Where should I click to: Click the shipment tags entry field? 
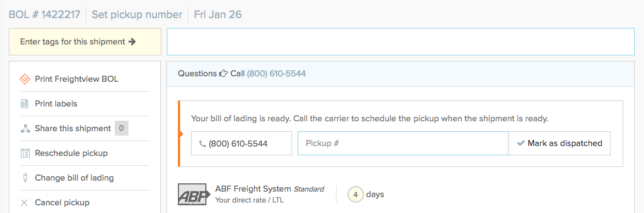point(400,42)
